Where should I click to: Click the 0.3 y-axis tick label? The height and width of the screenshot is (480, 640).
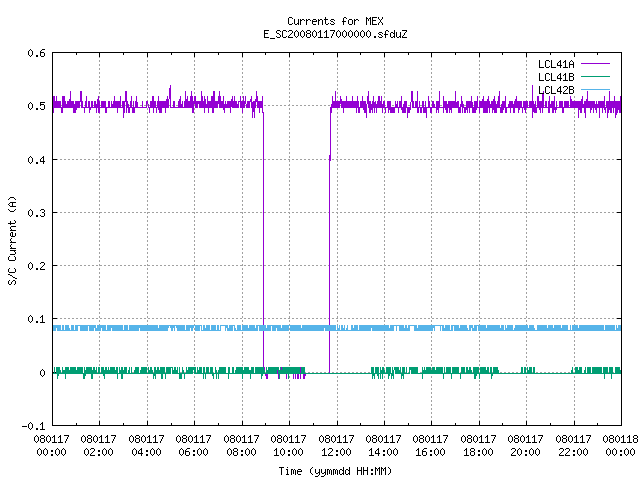pos(36,213)
